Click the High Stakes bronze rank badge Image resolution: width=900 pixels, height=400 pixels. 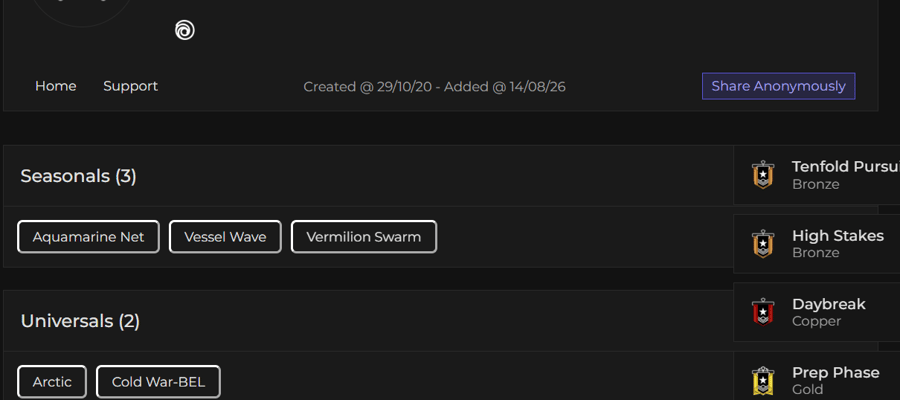coord(763,243)
